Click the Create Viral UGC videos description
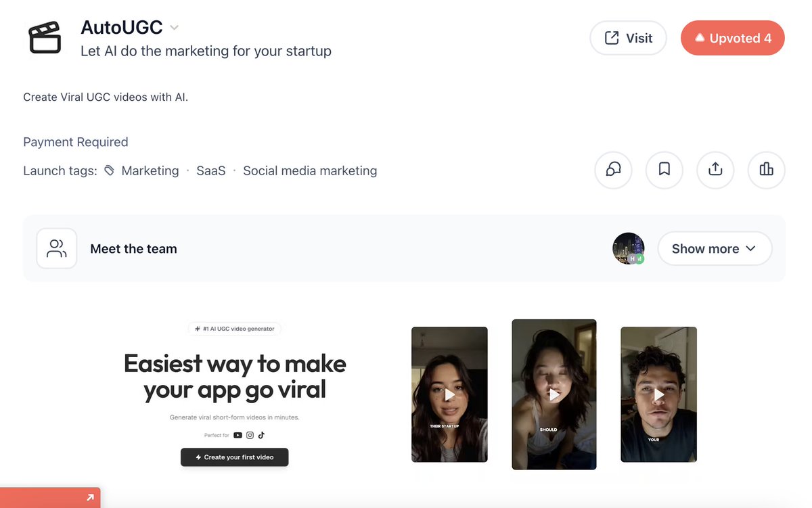The image size is (812, 508). click(106, 97)
